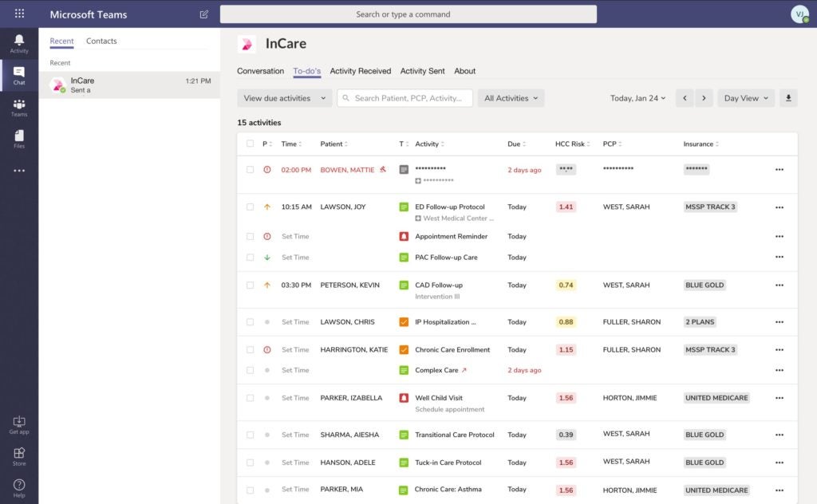Open Teams section in left sidebar
The width and height of the screenshot is (817, 504).
click(18, 108)
